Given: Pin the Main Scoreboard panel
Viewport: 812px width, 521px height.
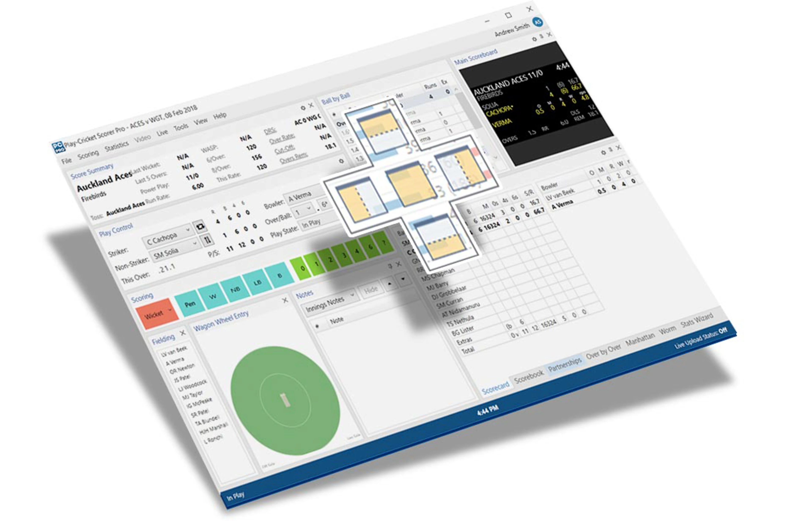Looking at the screenshot, I should tap(542, 36).
